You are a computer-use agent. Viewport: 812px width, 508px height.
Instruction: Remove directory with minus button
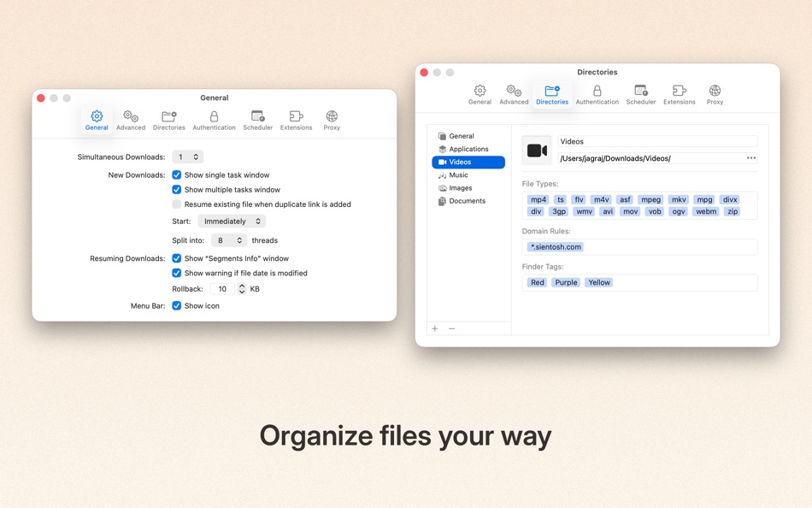click(x=451, y=328)
